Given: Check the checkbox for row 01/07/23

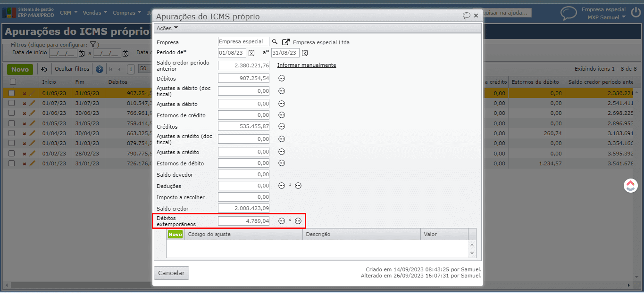Looking at the screenshot, I should [12, 103].
